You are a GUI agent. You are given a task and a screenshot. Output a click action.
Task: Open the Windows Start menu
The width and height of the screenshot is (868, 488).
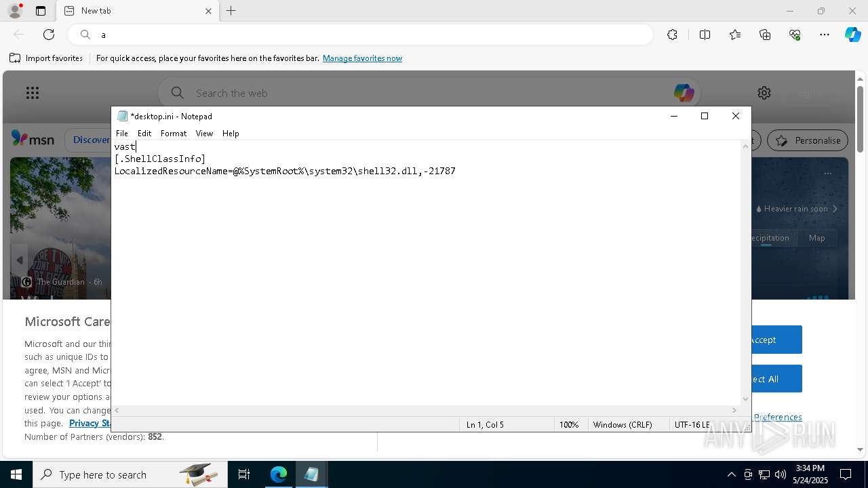coord(16,474)
